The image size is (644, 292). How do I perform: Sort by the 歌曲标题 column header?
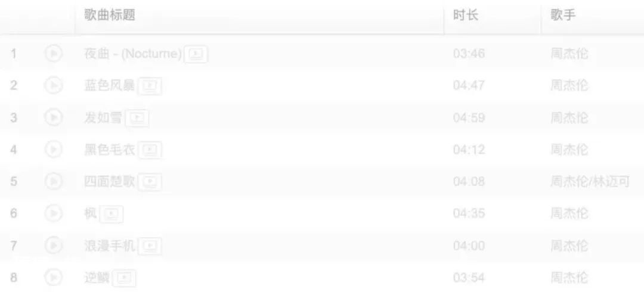click(x=110, y=15)
